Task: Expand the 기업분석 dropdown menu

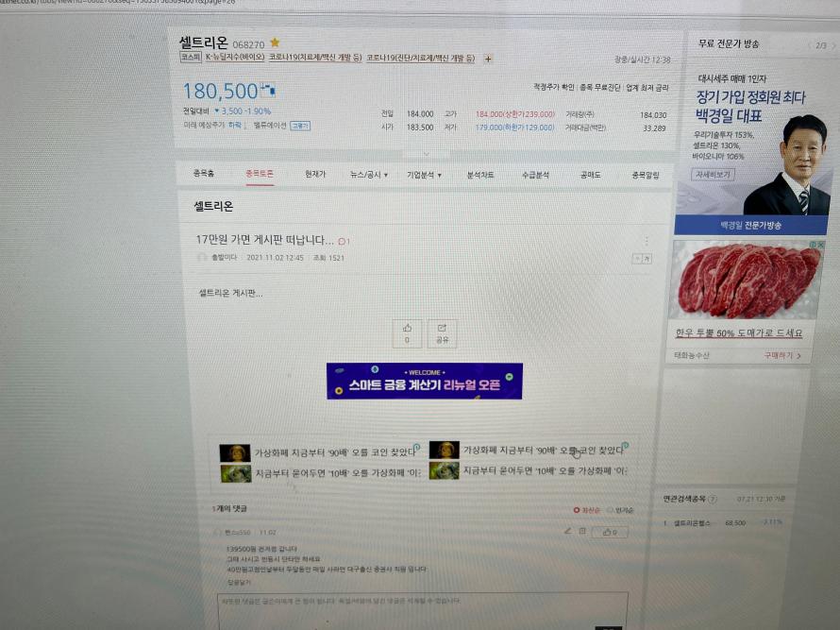Action: click(x=424, y=175)
